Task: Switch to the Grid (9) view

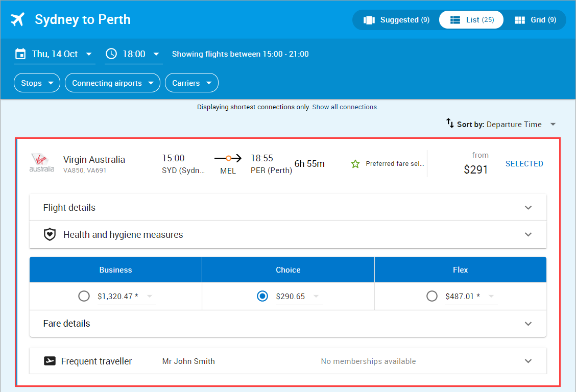Action: pyautogui.click(x=535, y=20)
